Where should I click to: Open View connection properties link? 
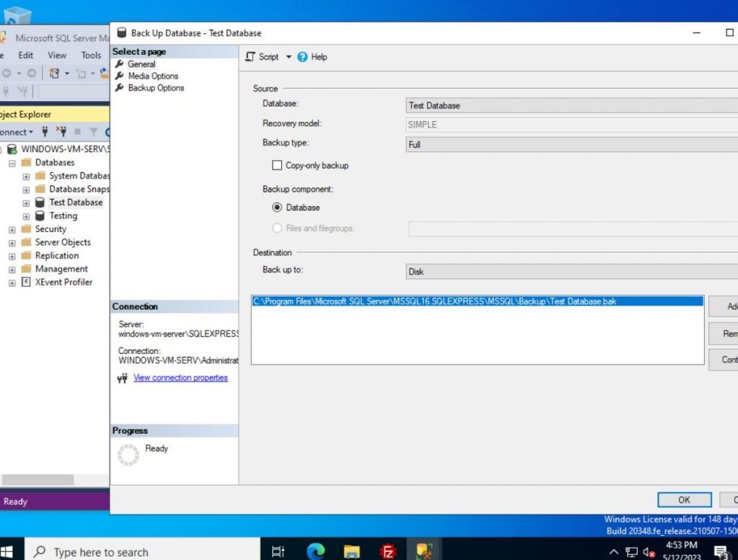180,377
